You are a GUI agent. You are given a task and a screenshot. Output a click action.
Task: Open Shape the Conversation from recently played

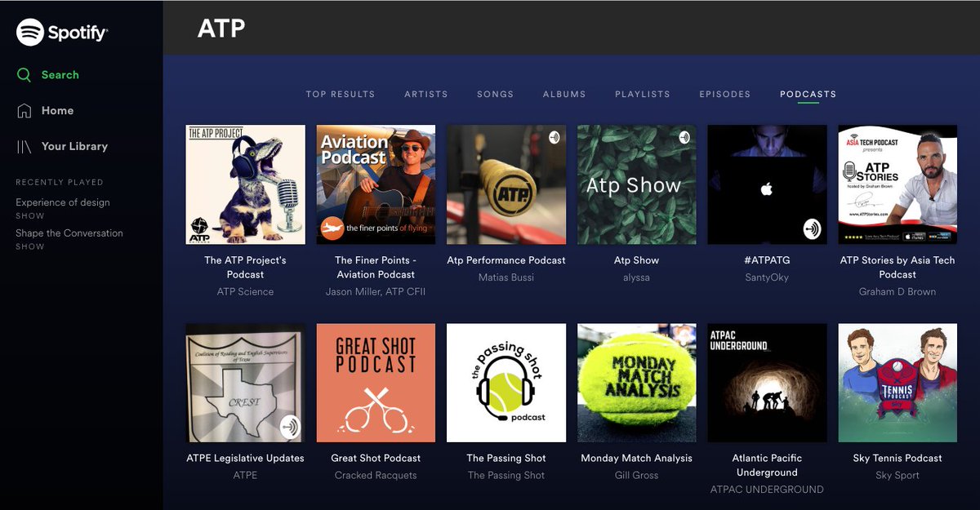tap(69, 233)
